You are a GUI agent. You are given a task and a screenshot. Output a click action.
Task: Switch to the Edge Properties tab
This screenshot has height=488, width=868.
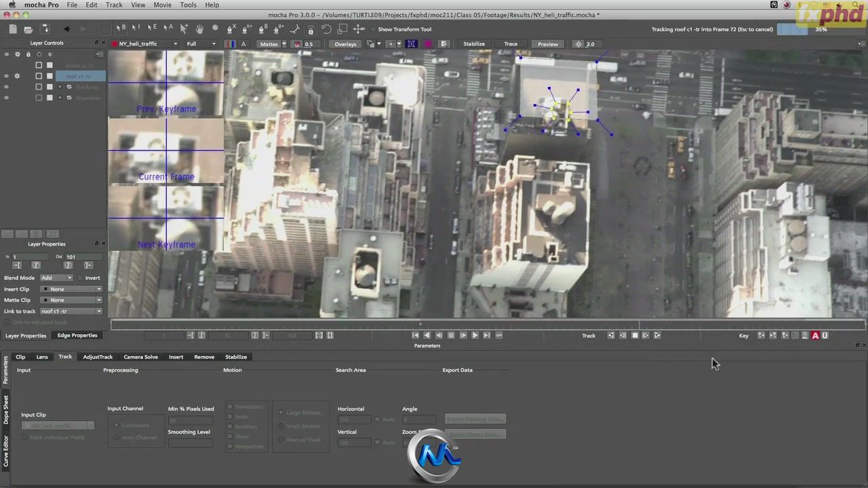(x=77, y=335)
